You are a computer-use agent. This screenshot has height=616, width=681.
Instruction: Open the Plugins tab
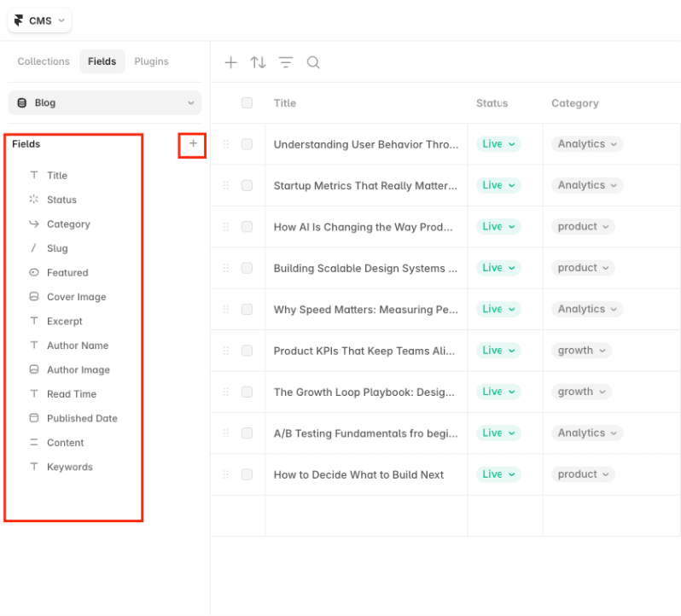[151, 61]
